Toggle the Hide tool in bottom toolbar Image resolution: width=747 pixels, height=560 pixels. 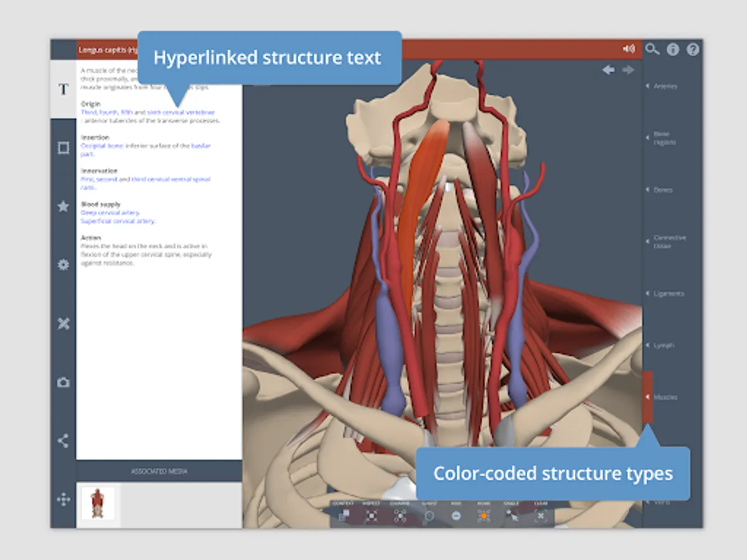pos(456,515)
